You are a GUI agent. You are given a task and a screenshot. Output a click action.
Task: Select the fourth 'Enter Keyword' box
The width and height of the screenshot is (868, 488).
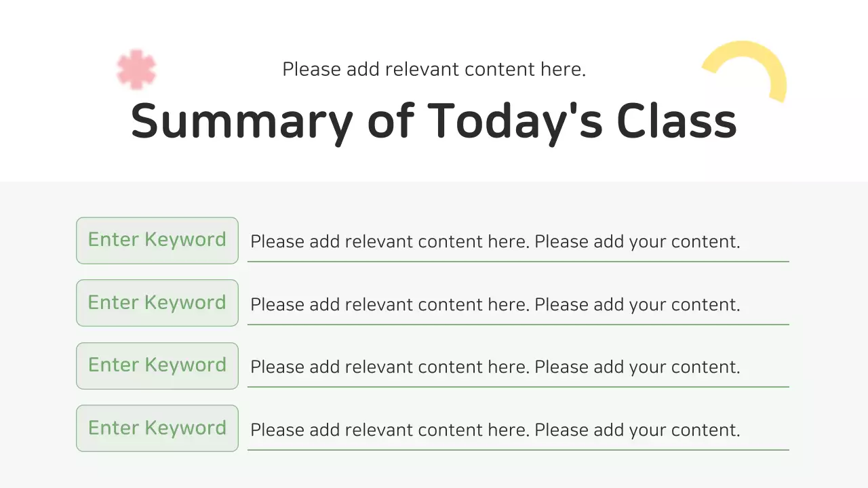[x=157, y=428]
